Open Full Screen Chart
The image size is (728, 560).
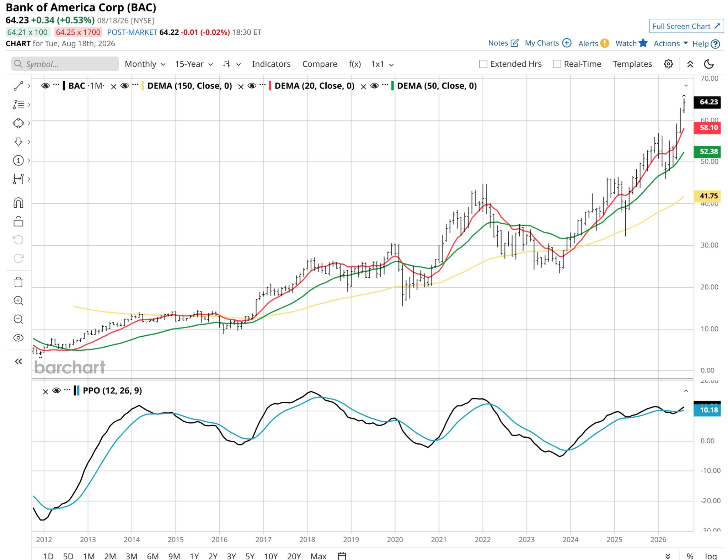[x=686, y=26]
